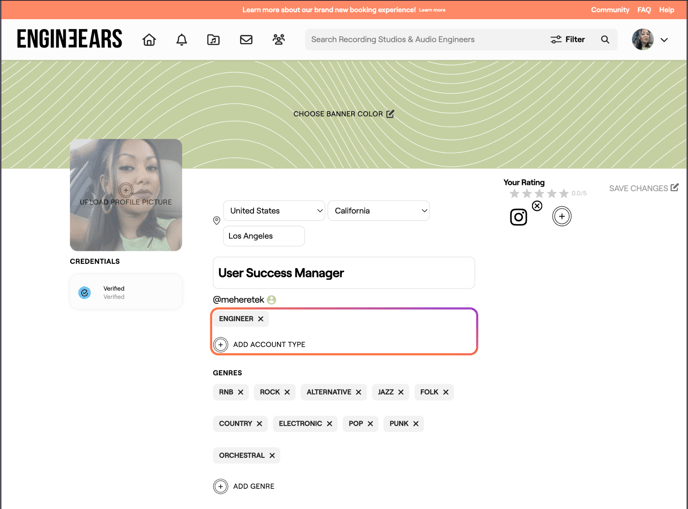Click the search magnifier icon

click(605, 40)
